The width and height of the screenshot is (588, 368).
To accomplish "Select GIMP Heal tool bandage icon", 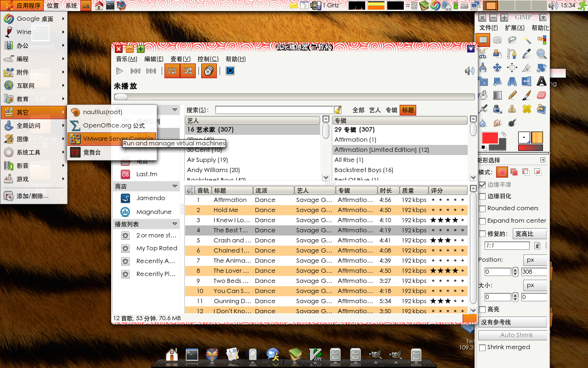I will [x=527, y=109].
